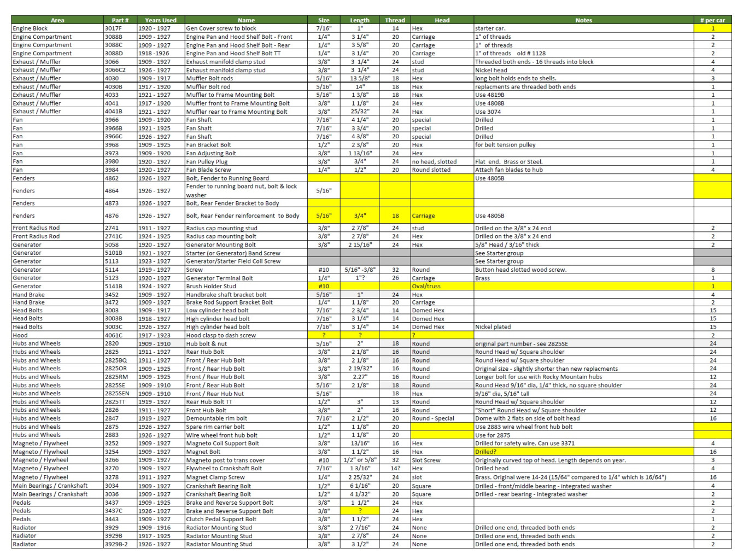Click 'Original size - slightly shorter than new replacments'
The width and height of the screenshot is (749, 560).
[546, 369]
